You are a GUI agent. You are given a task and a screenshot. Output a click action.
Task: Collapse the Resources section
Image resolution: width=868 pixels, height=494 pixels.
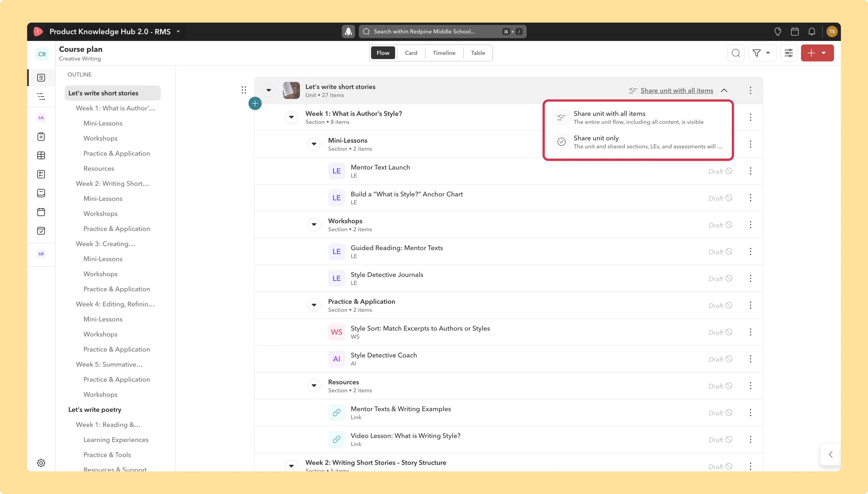coord(314,386)
